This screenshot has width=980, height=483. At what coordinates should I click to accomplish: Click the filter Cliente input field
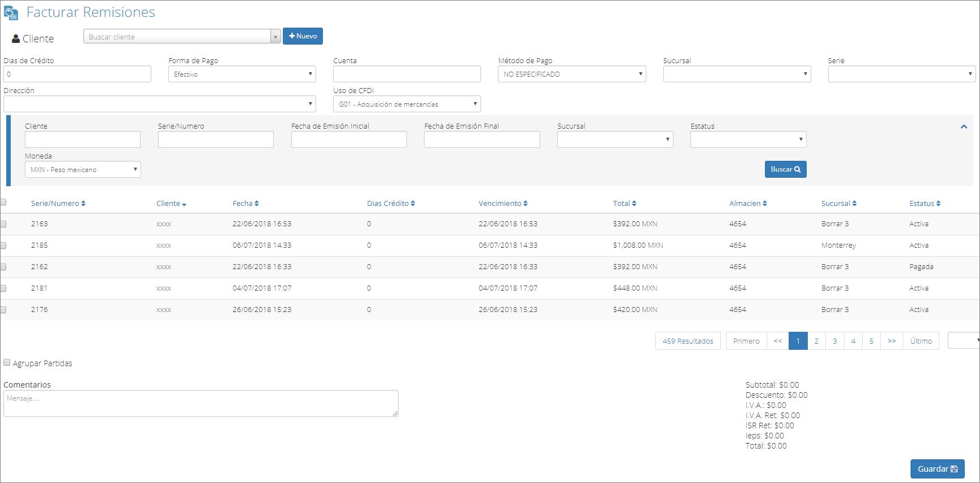82,139
